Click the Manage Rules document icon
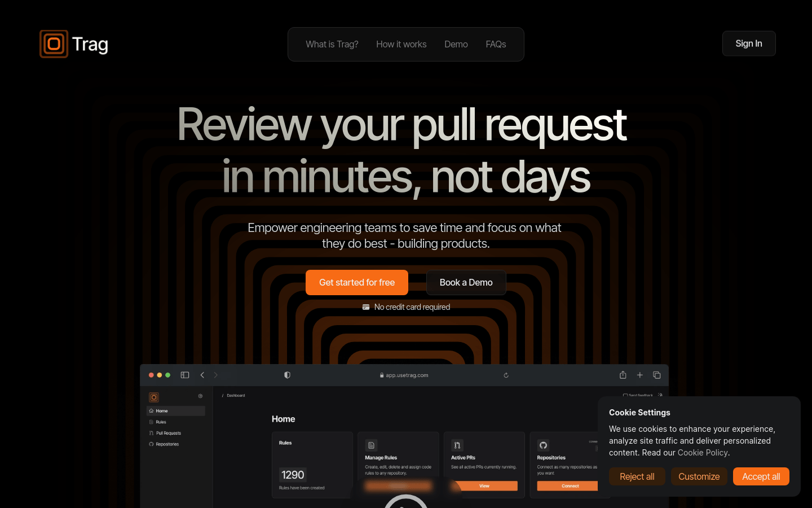The image size is (812, 508). (x=371, y=445)
